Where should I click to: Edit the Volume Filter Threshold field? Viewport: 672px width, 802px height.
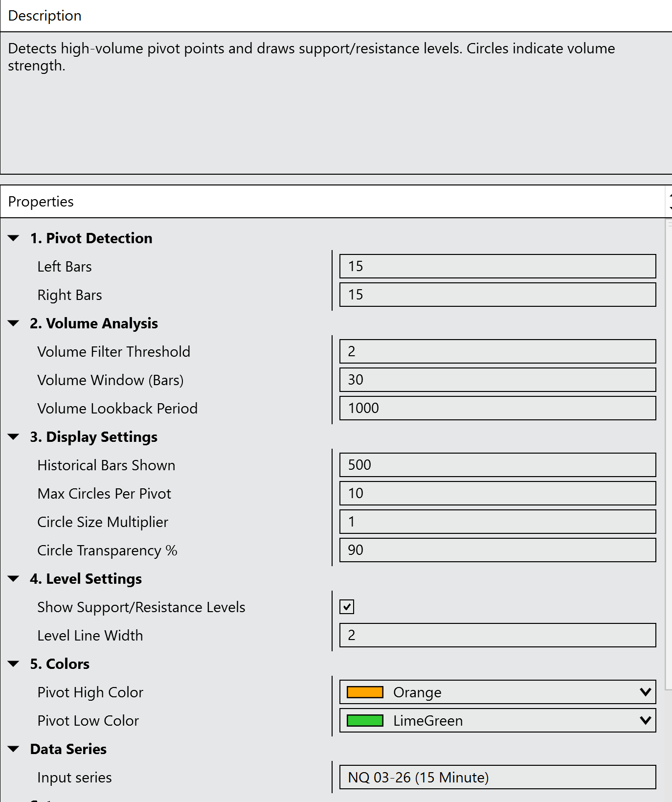tap(497, 351)
